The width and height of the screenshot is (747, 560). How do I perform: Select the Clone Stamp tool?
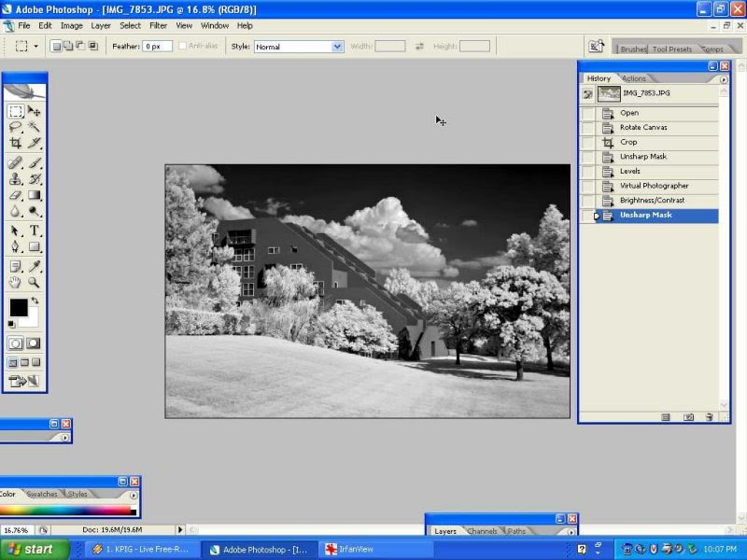pyautogui.click(x=15, y=179)
